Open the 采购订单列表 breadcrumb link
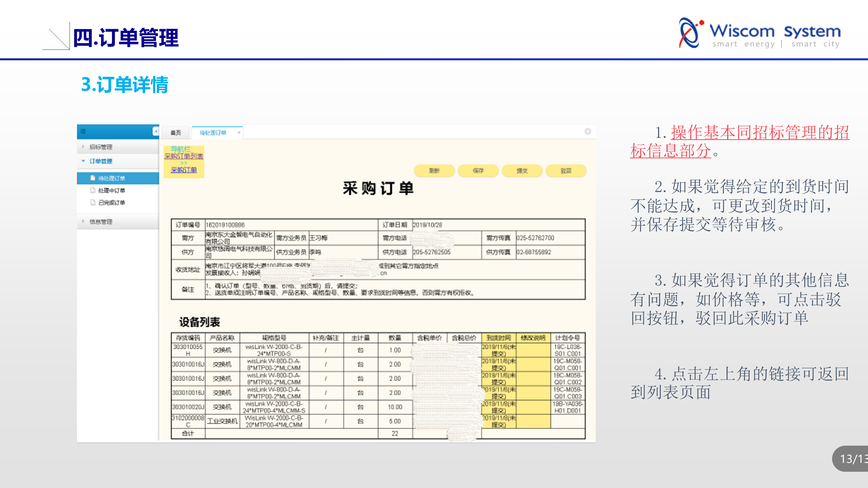Image resolution: width=868 pixels, height=488 pixels. tap(184, 156)
